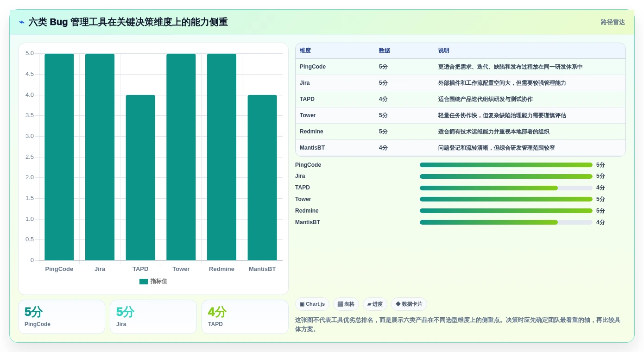Click the MantisBT bar in the chart
644x352 pixels.
point(262,177)
